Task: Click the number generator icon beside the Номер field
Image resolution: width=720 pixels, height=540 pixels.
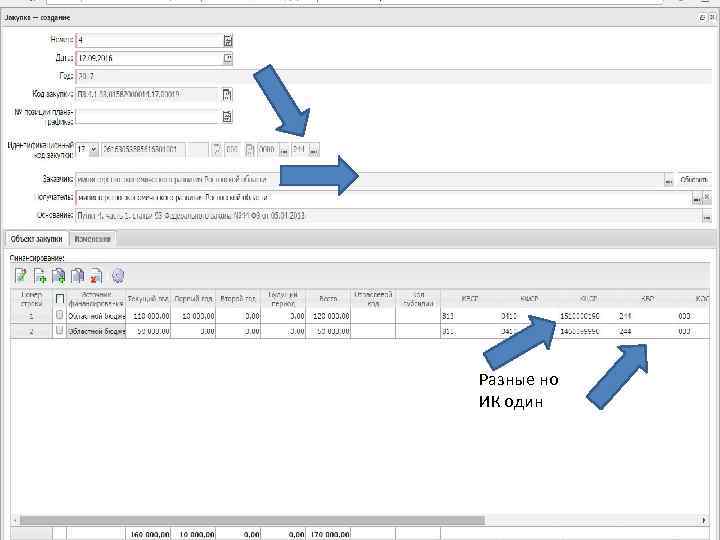Action: click(x=228, y=40)
